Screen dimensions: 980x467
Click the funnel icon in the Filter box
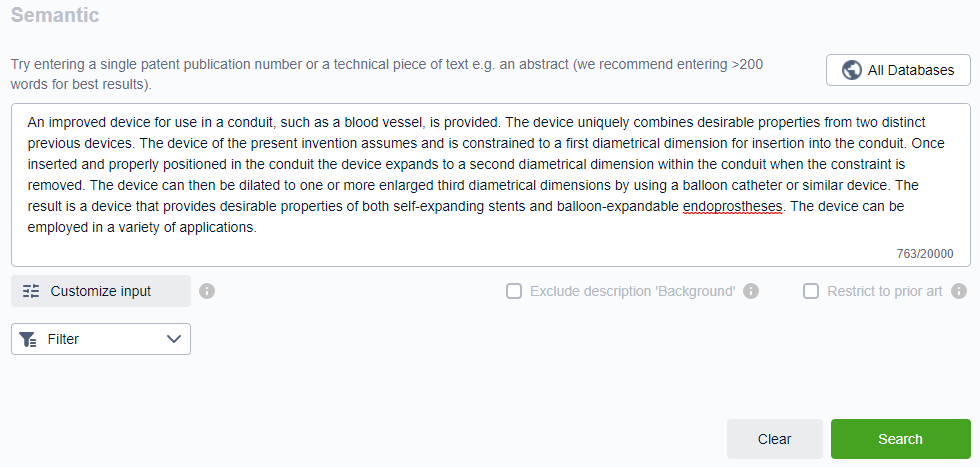(x=28, y=339)
